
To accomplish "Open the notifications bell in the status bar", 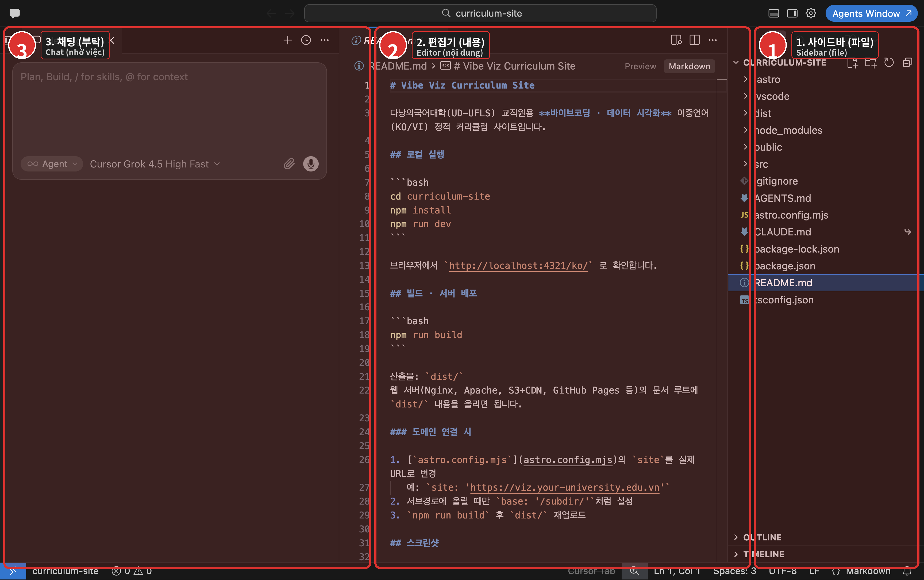I will click(907, 571).
